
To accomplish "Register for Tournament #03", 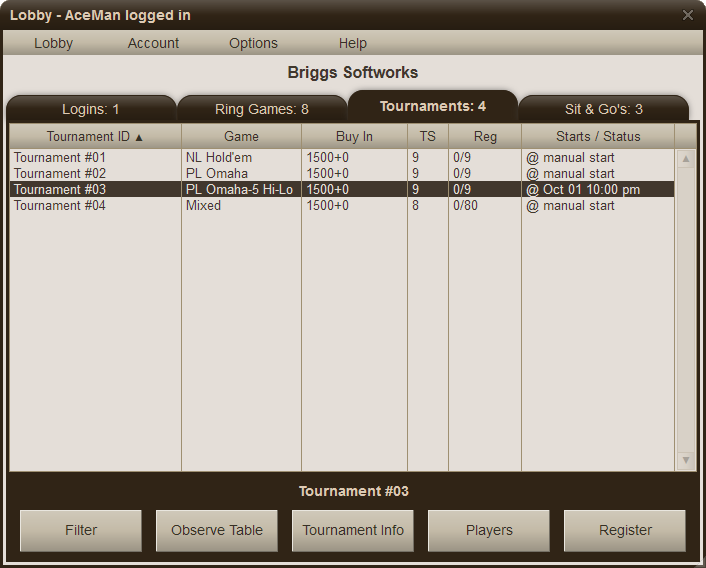I will coord(625,530).
